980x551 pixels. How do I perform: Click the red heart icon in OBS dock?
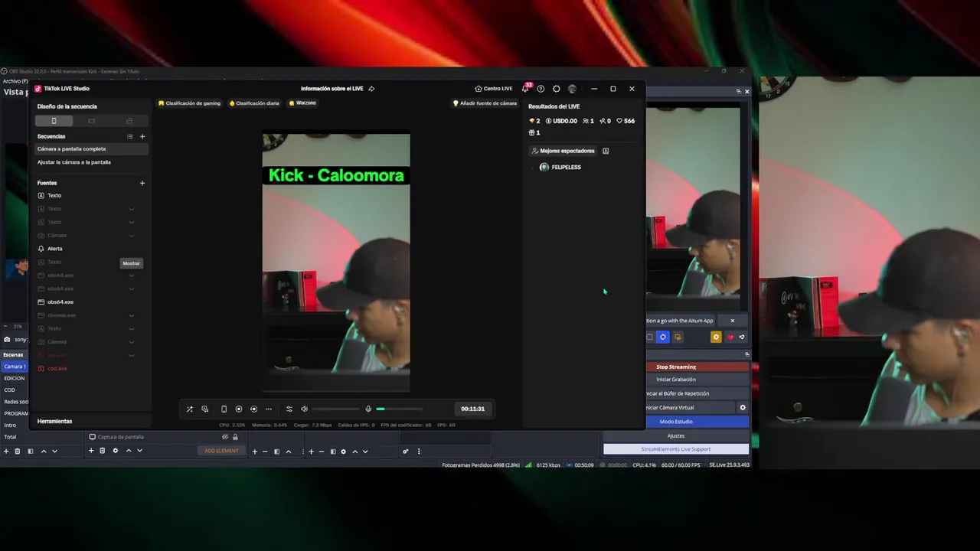pyautogui.click(x=730, y=337)
